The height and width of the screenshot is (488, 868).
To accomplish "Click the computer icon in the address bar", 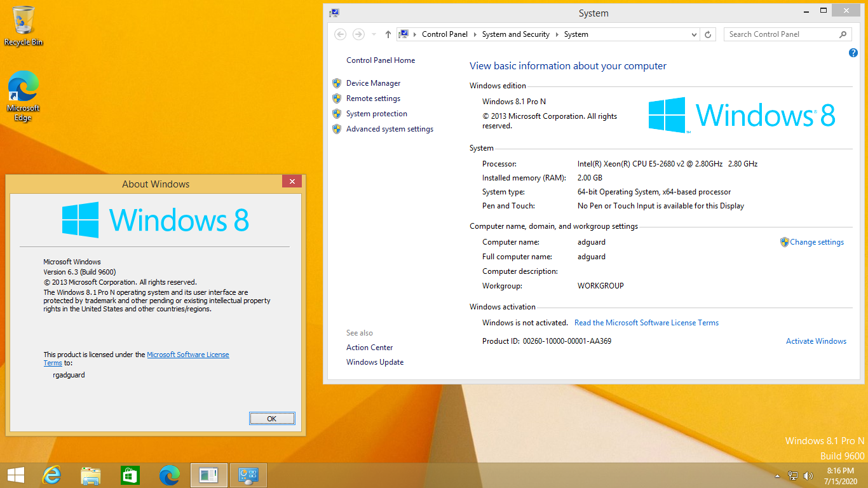I will click(x=403, y=34).
